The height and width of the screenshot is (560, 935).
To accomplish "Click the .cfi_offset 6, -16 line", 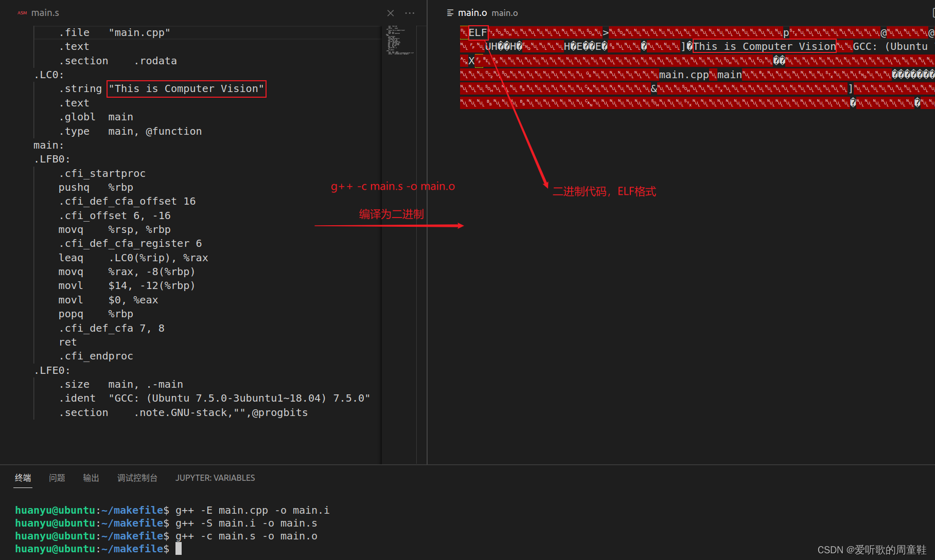I will click(114, 215).
